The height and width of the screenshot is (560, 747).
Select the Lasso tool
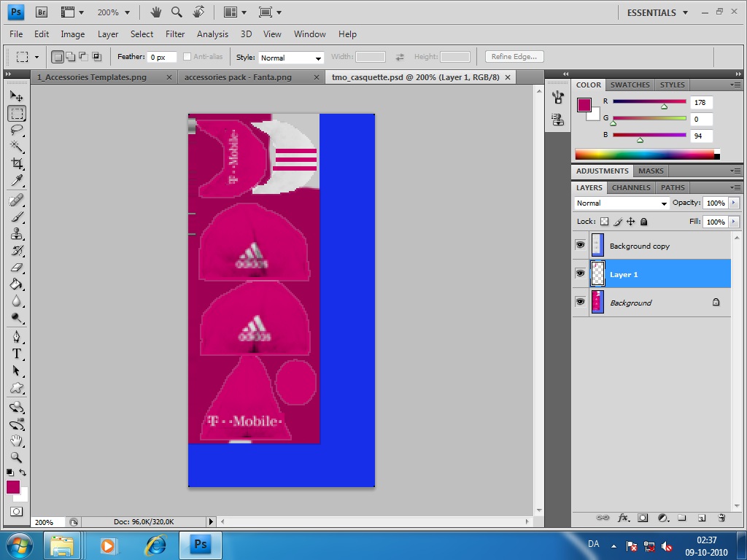[16, 131]
